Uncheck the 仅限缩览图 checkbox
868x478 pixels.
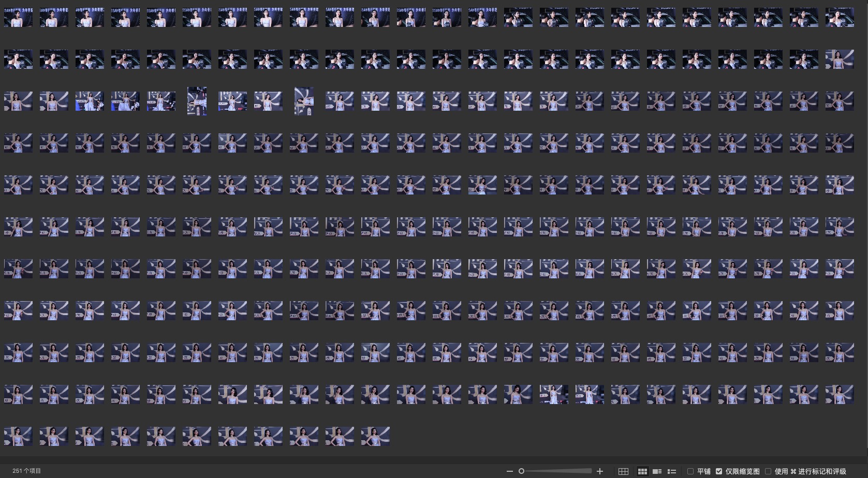click(x=719, y=471)
